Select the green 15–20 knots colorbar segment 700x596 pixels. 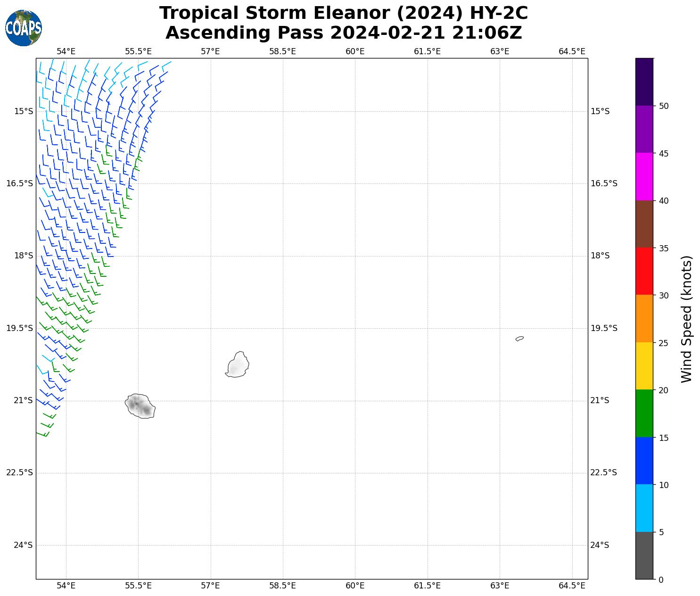(644, 413)
